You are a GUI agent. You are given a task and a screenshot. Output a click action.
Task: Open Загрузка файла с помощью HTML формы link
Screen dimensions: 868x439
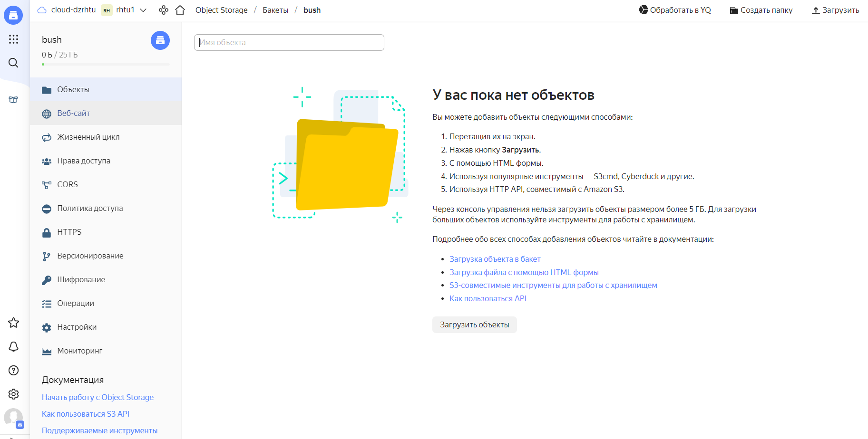tap(524, 272)
